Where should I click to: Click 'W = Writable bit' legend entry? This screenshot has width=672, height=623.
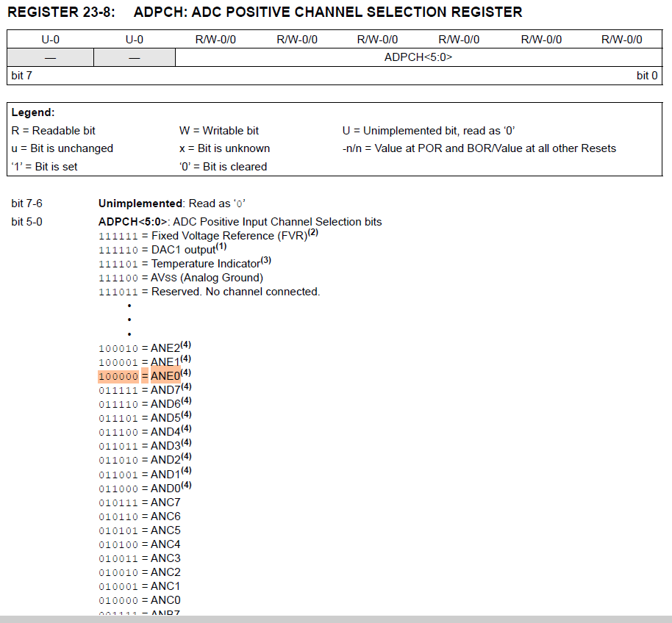coord(219,131)
